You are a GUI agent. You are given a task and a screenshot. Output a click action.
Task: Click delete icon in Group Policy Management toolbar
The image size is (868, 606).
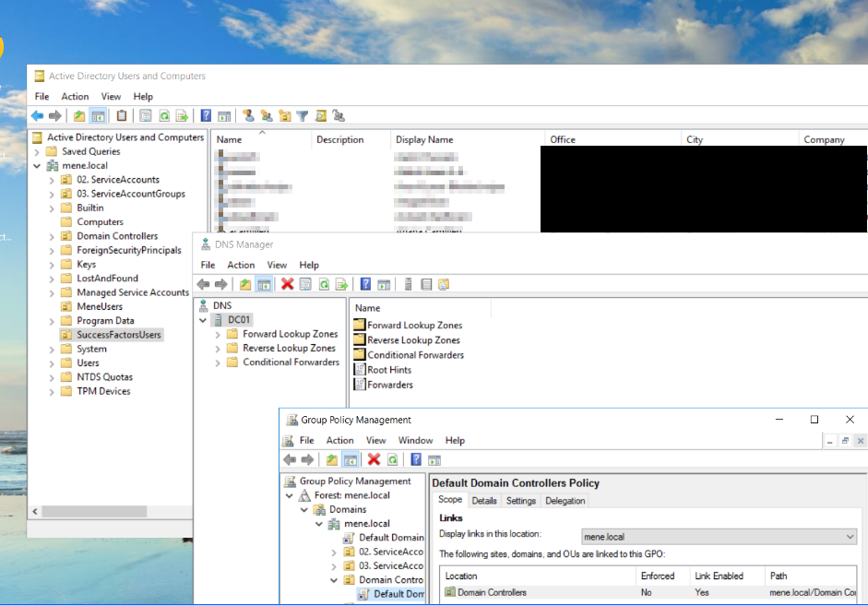point(374,459)
